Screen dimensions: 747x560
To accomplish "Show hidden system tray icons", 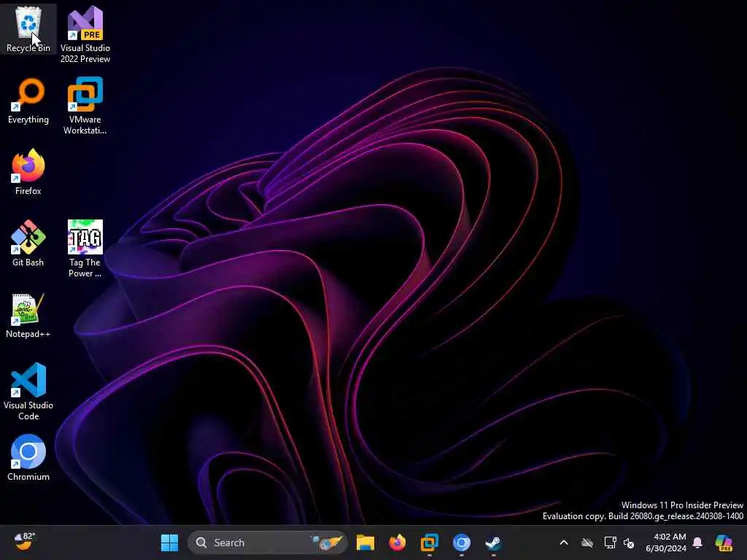I will coord(564,542).
